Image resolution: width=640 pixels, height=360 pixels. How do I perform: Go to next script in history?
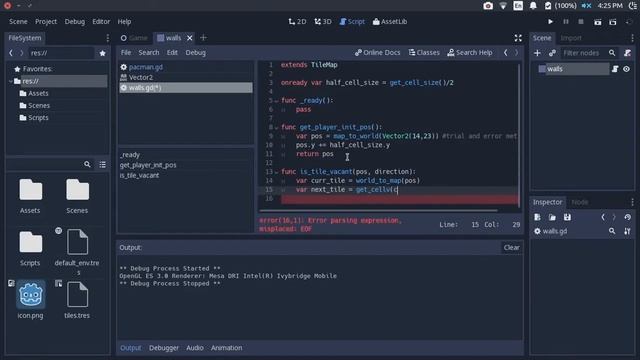(x=516, y=53)
